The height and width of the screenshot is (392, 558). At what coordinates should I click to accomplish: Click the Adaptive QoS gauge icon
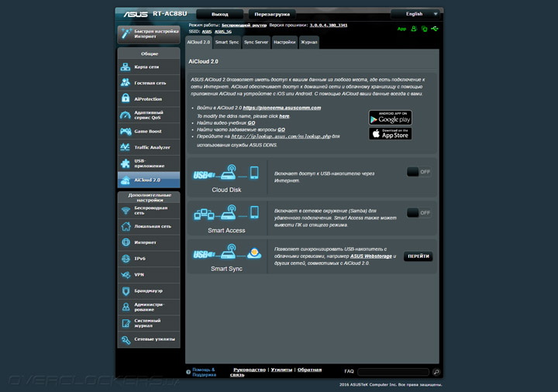pos(126,115)
